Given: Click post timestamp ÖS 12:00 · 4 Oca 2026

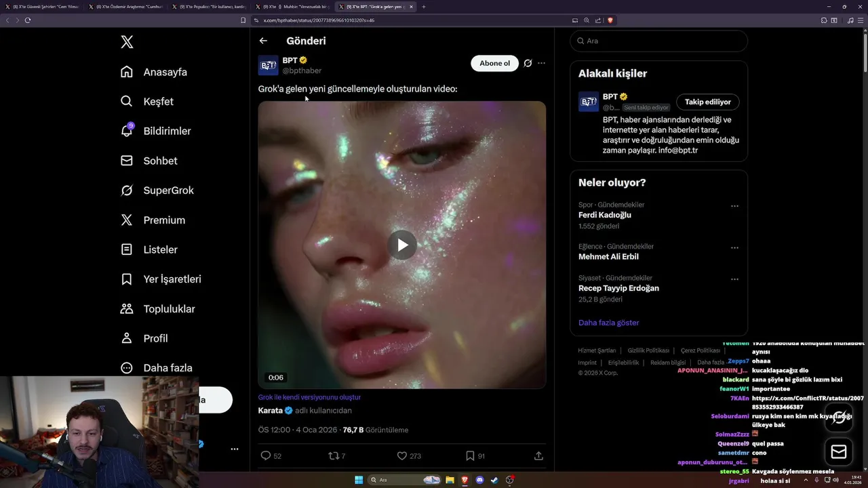Looking at the screenshot, I should [x=298, y=430].
